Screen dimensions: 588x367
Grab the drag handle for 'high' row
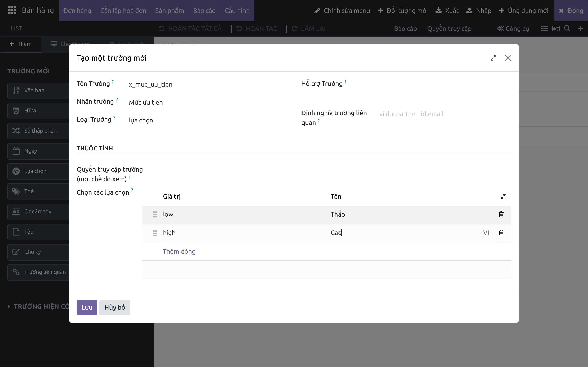point(155,233)
